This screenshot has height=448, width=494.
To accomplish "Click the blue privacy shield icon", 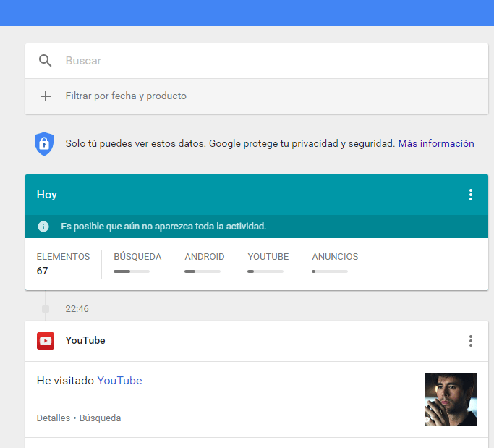I will tap(44, 144).
